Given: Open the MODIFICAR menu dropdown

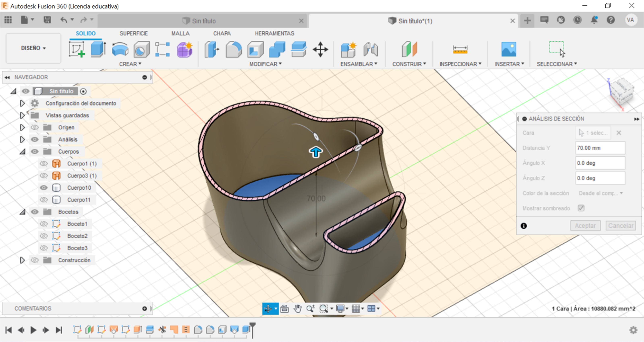Looking at the screenshot, I should click(x=265, y=64).
